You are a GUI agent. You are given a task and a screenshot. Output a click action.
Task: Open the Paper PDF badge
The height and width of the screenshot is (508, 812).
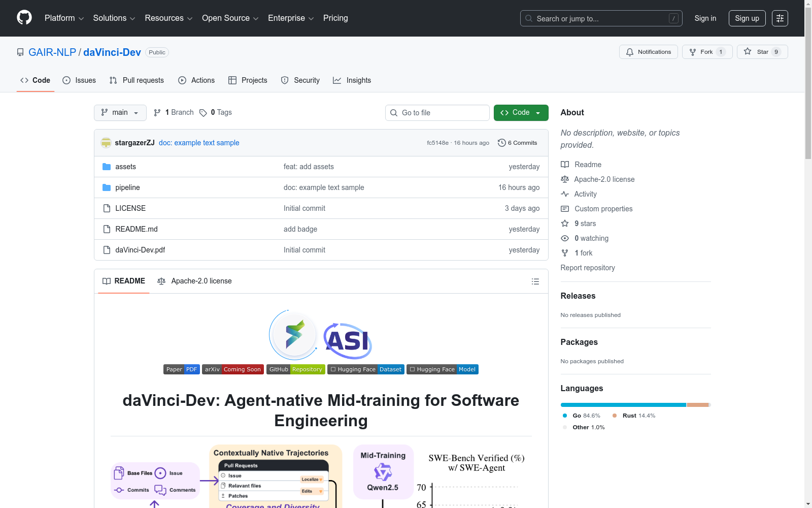pos(182,369)
